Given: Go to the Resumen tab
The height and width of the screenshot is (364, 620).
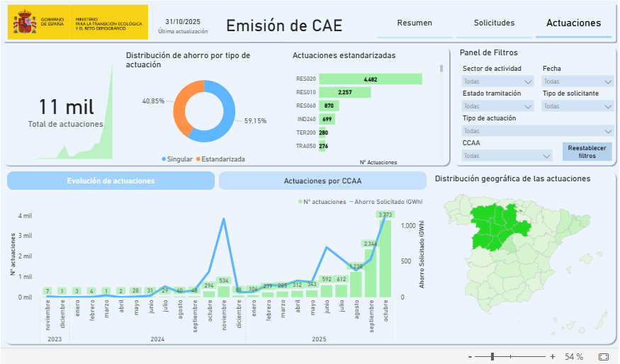Looking at the screenshot, I should coord(415,23).
